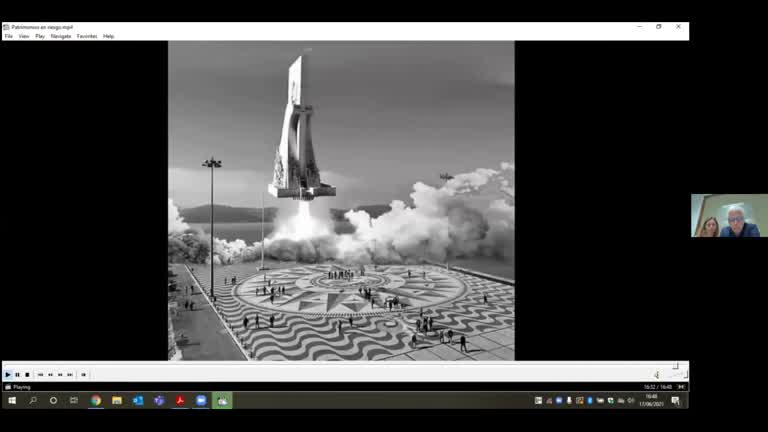
Task: Open Outlook from the taskbar
Action: [138, 401]
